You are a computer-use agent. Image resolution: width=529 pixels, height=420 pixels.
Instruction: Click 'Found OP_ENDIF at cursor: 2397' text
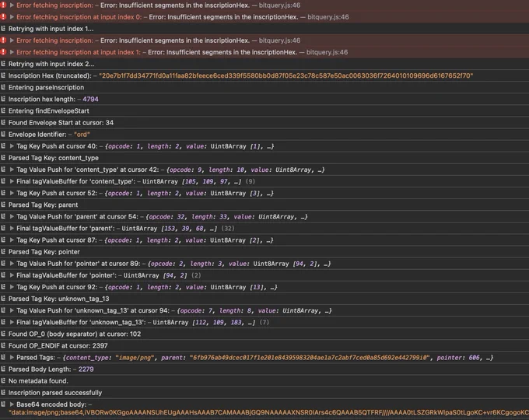click(x=58, y=345)
